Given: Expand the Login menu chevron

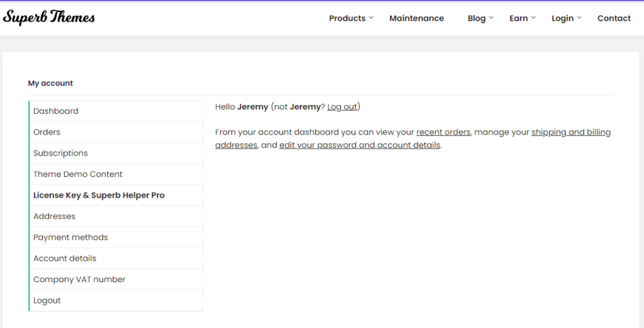Looking at the screenshot, I should pos(579,18).
